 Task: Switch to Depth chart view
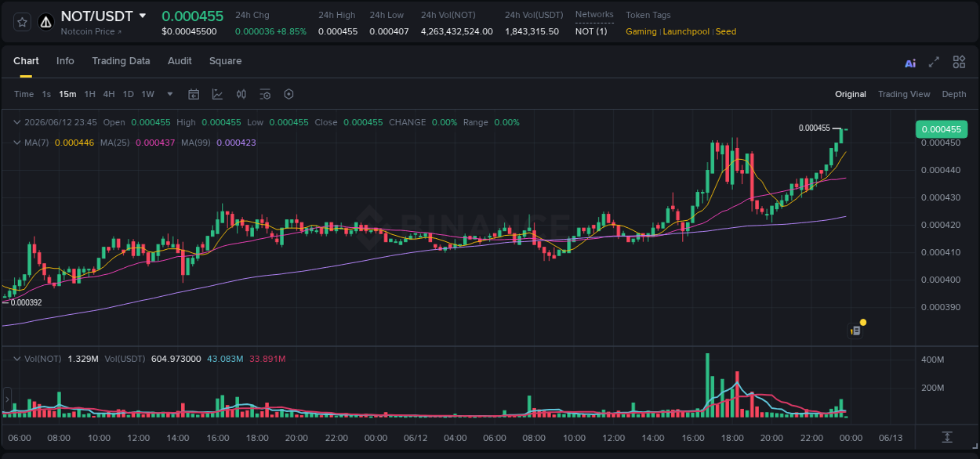point(954,94)
